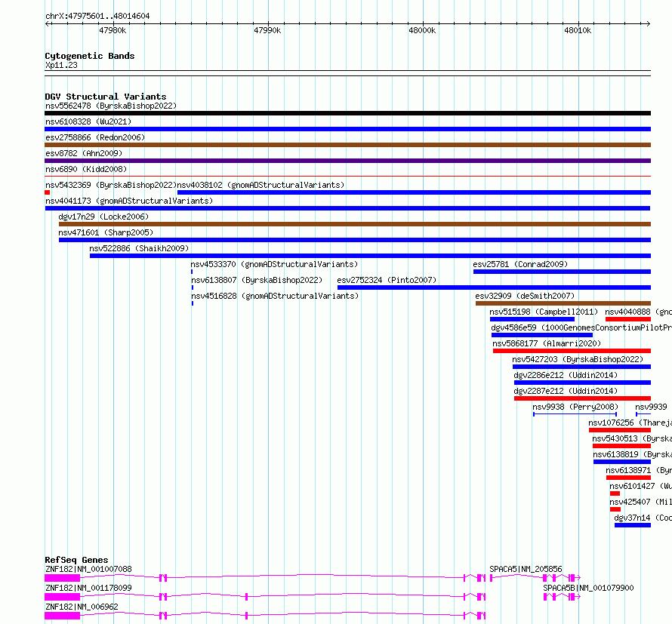This screenshot has width=672, height=624.
Task: Click the Cytogenetic Bands track heading
Action: pyautogui.click(x=90, y=56)
